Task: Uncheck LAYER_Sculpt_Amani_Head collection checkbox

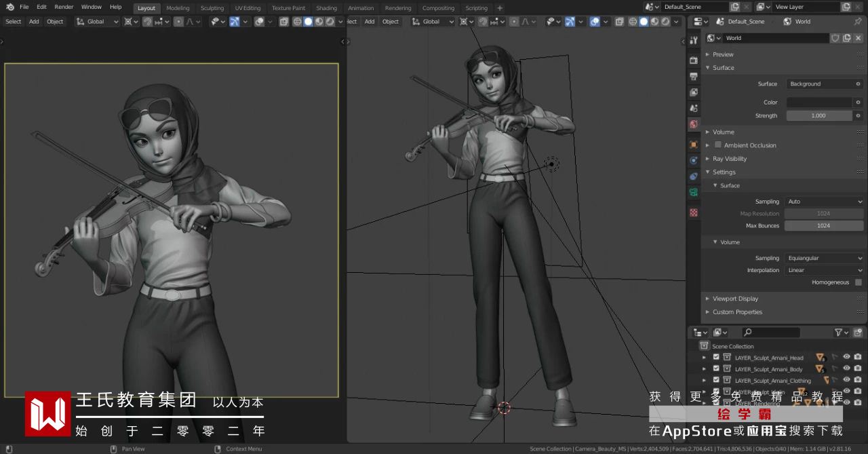Action: (715, 358)
